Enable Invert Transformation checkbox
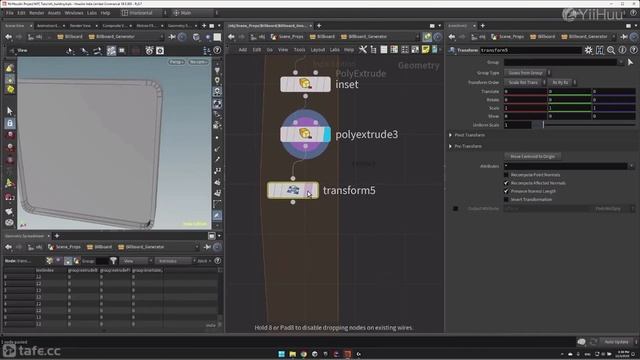This screenshot has height=360, width=640. [x=506, y=200]
